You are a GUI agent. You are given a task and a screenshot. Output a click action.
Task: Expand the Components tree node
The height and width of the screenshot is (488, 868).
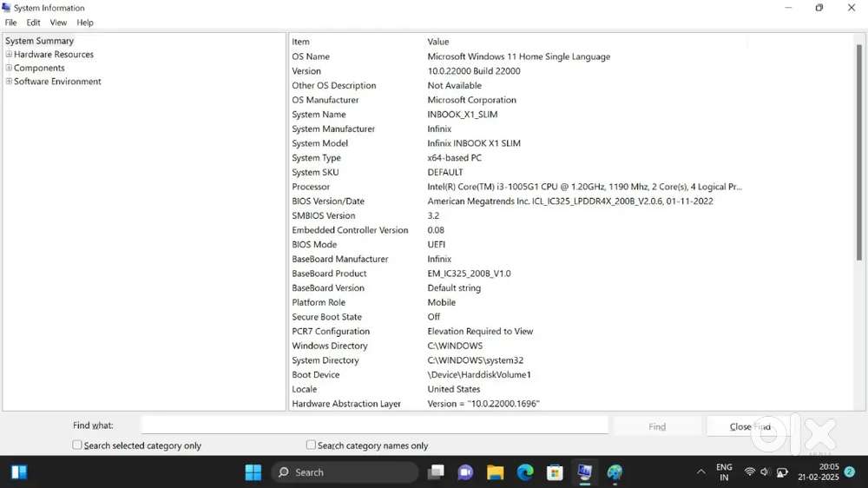pos(9,68)
